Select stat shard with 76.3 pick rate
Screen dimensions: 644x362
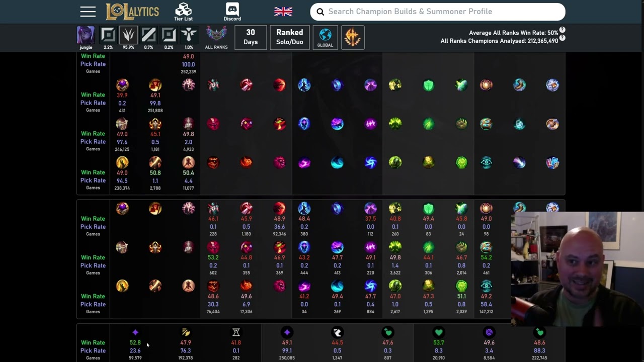186,332
